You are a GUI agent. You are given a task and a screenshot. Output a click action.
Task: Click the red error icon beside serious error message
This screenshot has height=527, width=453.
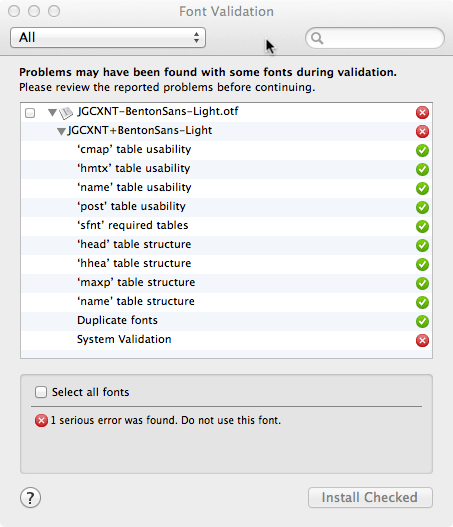click(41, 420)
